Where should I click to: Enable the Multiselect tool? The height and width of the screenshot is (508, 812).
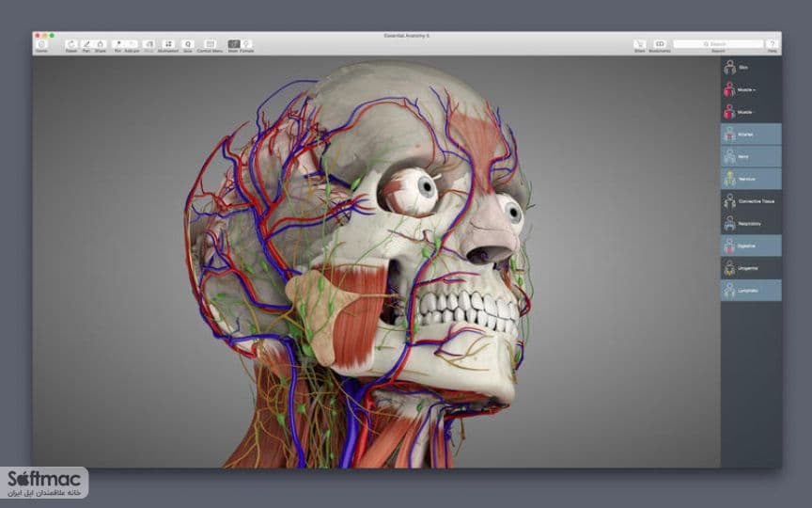(168, 44)
